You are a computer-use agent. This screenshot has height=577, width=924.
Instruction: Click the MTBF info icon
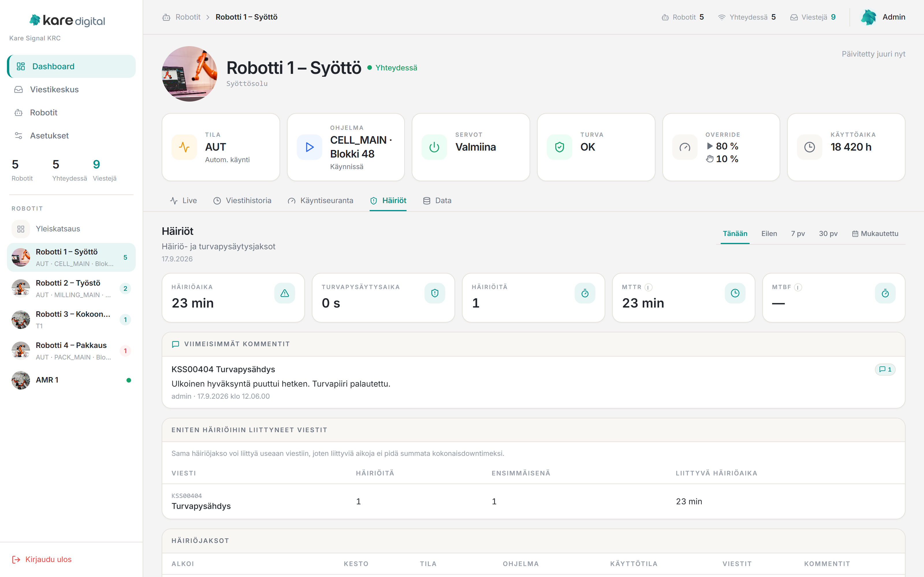(x=798, y=287)
